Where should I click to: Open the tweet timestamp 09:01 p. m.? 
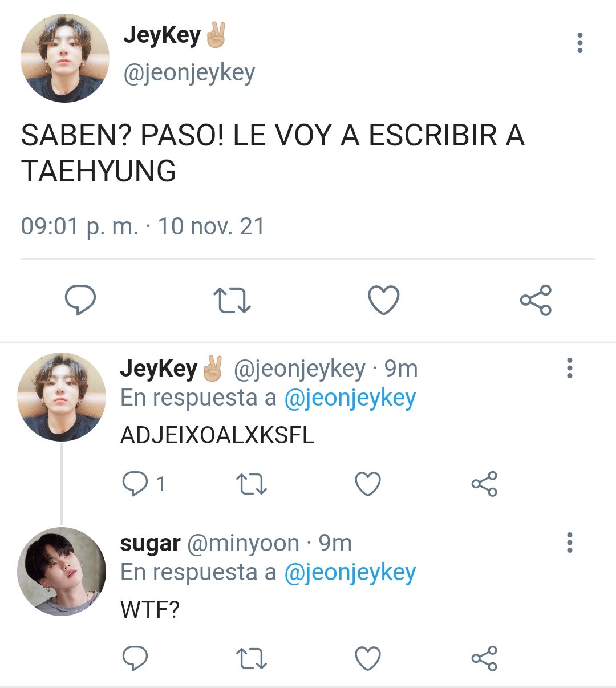point(80,226)
